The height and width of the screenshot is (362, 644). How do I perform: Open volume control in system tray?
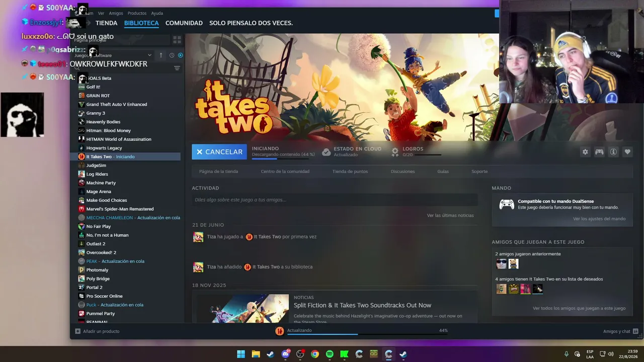pos(611,354)
